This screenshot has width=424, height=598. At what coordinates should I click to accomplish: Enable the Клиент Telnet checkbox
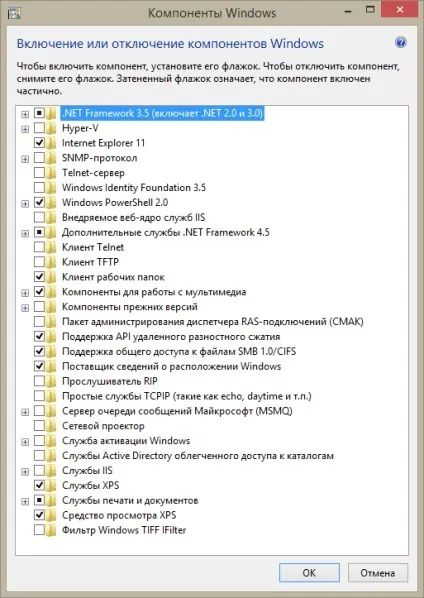click(39, 247)
